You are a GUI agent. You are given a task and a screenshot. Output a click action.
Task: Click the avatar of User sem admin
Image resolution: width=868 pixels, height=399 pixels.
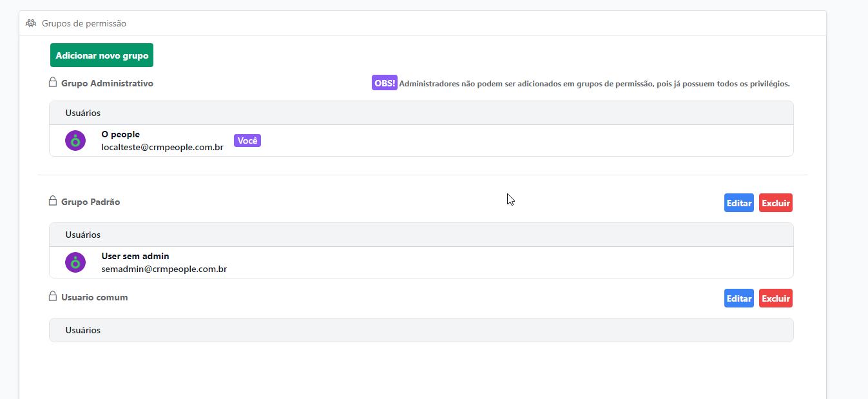75,262
